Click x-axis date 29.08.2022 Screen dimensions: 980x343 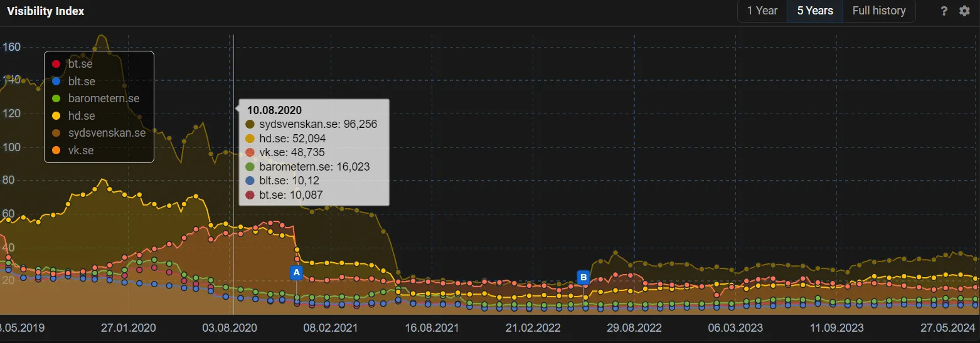point(635,328)
